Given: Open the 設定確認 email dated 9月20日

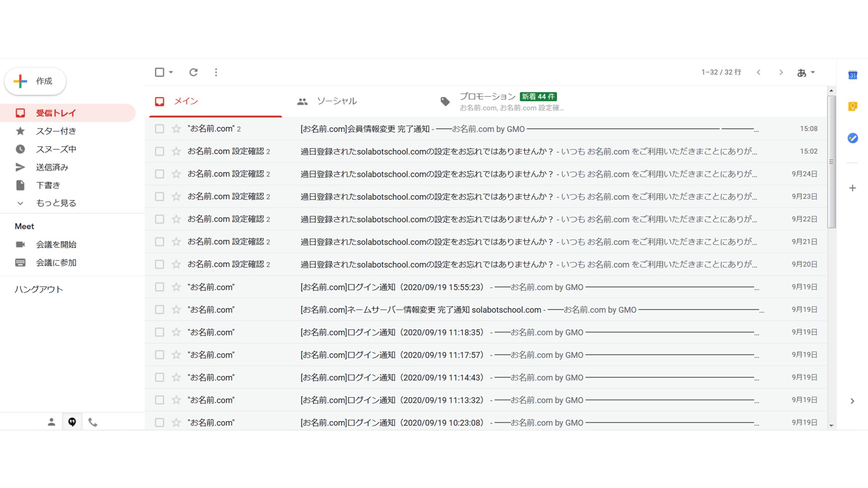Looking at the screenshot, I should tap(486, 264).
